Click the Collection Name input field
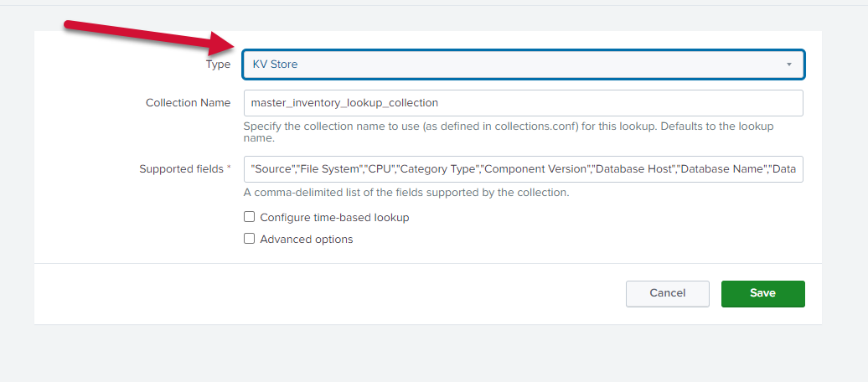The image size is (868, 382). click(x=523, y=103)
